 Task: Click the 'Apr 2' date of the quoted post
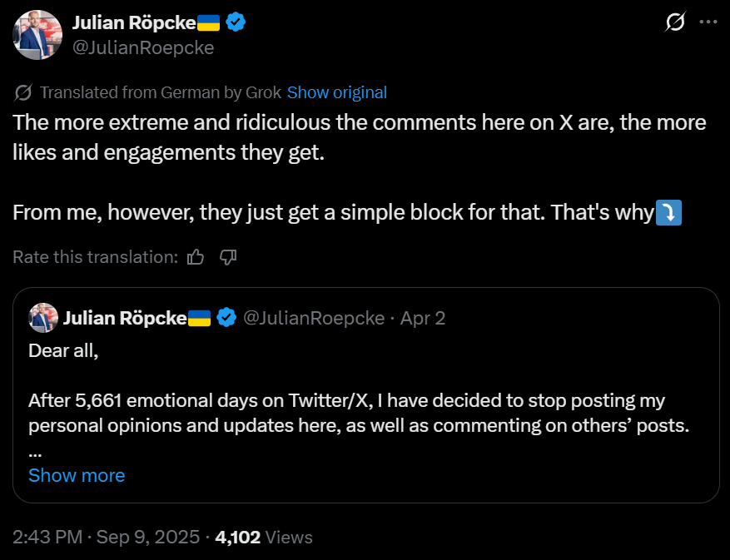[x=423, y=318]
